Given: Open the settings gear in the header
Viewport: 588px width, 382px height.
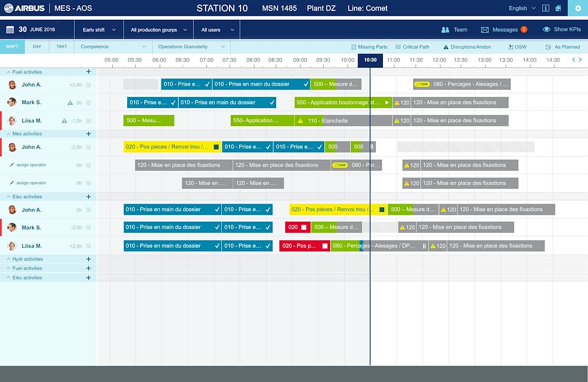Looking at the screenshot, I should (578, 8).
